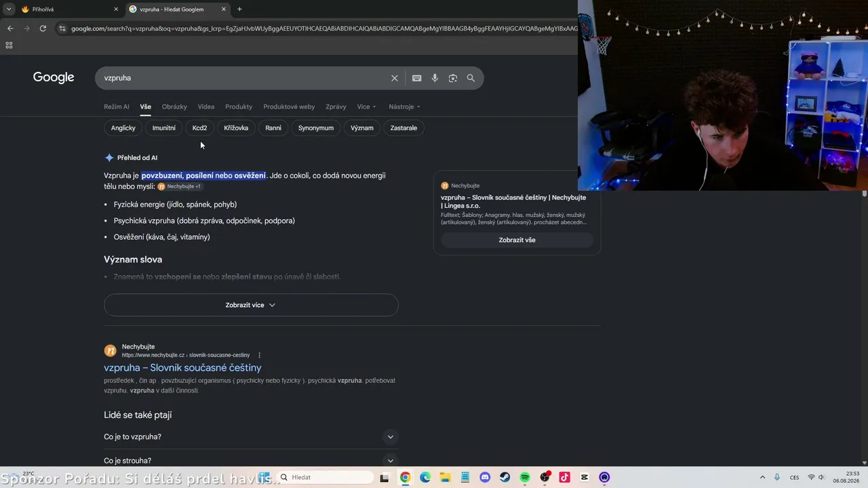Expand the question Co je to vzpruha?
Viewport: 868px width, 488px height.
[x=251, y=437]
